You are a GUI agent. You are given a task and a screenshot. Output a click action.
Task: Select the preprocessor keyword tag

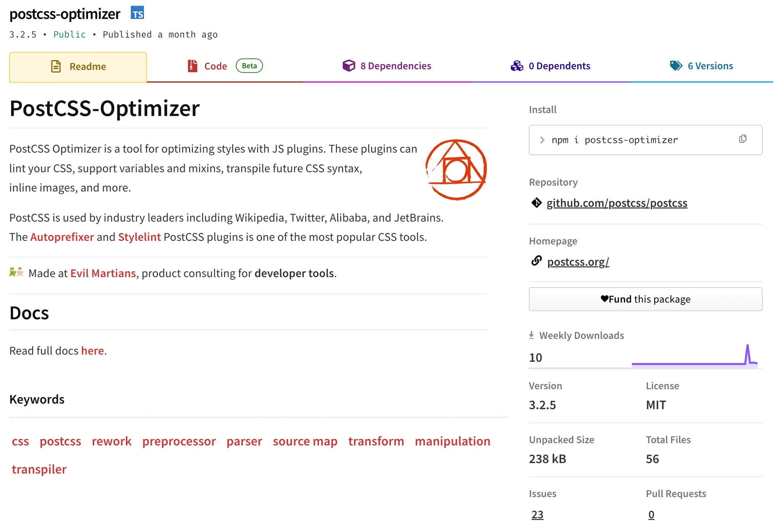click(179, 441)
